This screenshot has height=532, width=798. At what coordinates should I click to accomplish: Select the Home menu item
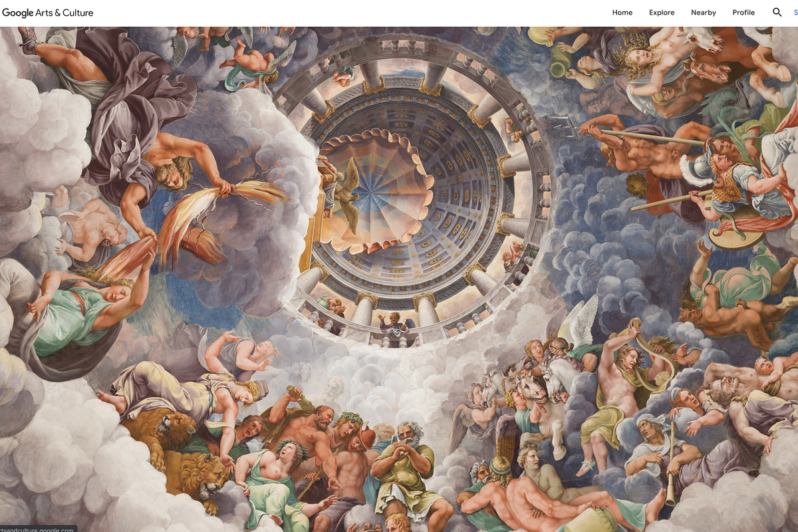click(x=622, y=12)
